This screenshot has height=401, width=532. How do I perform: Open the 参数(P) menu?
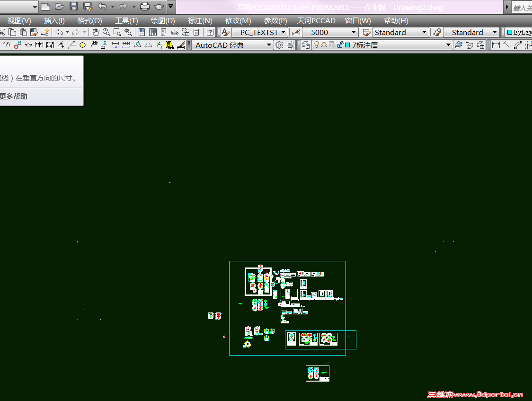tap(275, 21)
